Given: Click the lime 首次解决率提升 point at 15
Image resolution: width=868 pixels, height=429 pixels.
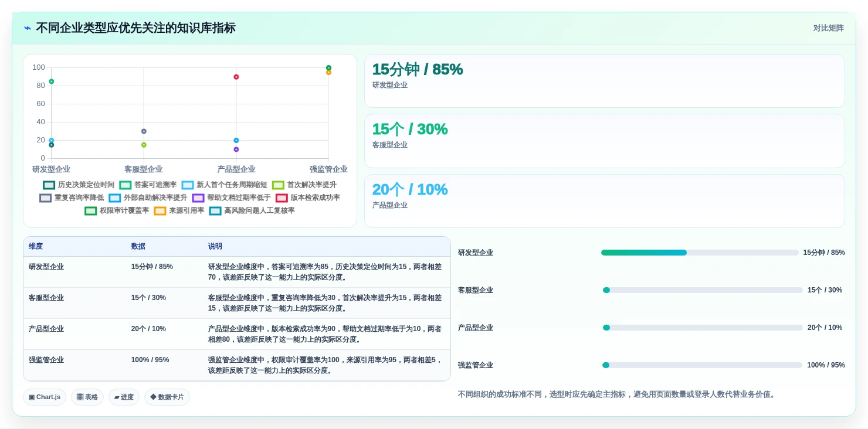Looking at the screenshot, I should [x=144, y=145].
